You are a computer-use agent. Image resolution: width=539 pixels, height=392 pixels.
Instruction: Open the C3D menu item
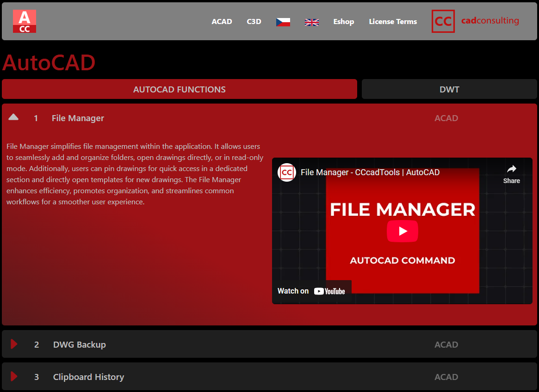tap(254, 22)
